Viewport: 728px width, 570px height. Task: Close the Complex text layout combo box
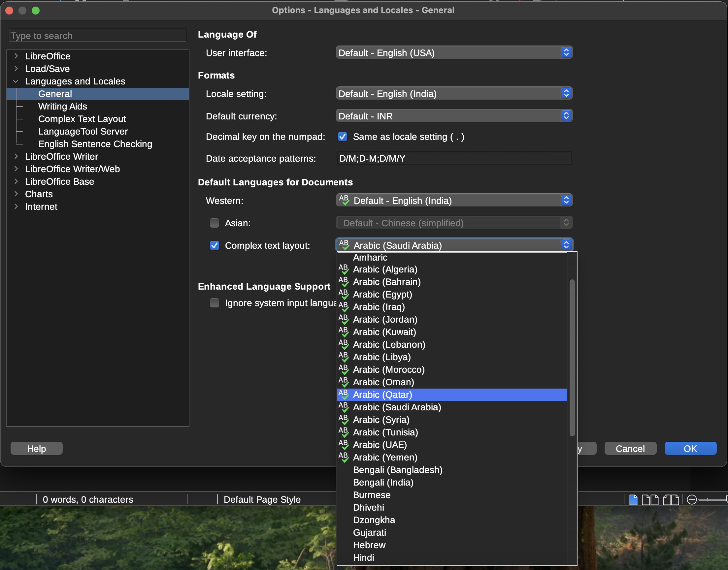[x=454, y=245]
